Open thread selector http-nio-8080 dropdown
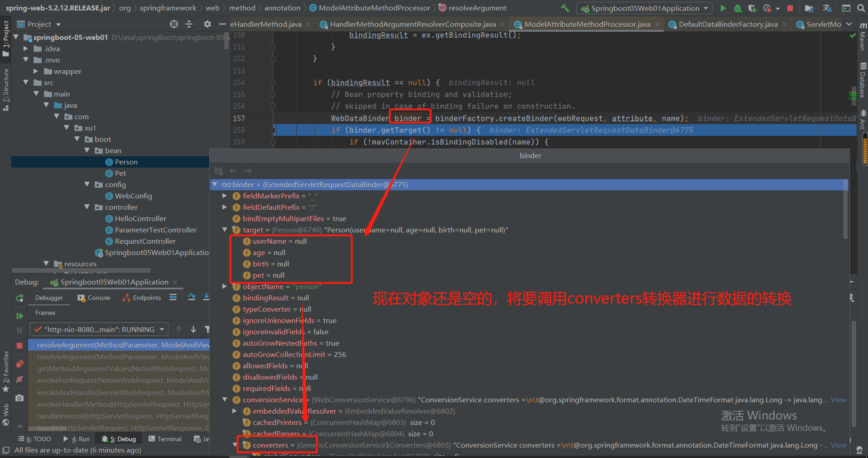Screen dimensions: 868x458 point(99,329)
